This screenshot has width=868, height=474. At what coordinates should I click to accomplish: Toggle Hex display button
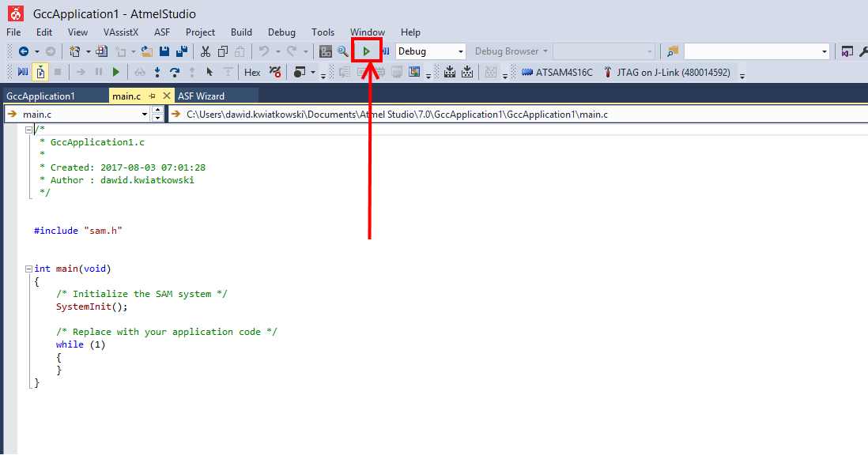252,73
